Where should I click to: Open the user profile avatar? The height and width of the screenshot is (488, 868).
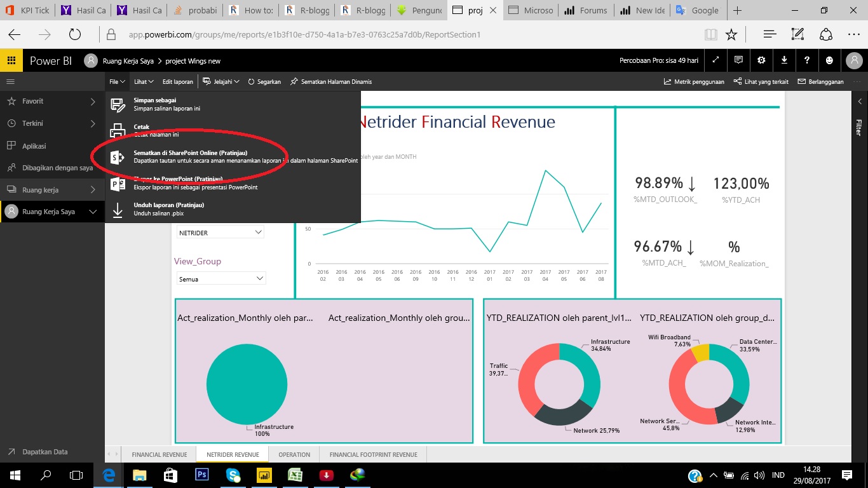click(x=853, y=60)
